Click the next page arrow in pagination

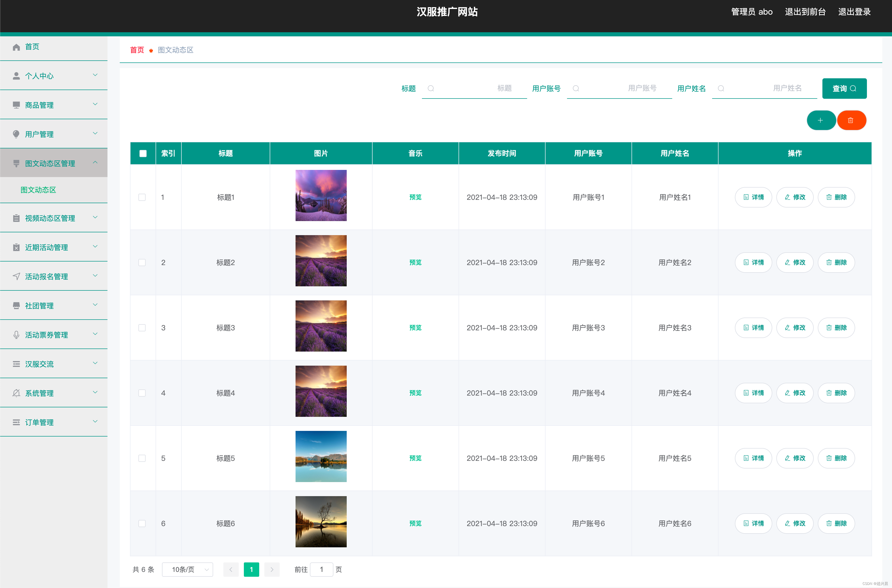tap(272, 570)
